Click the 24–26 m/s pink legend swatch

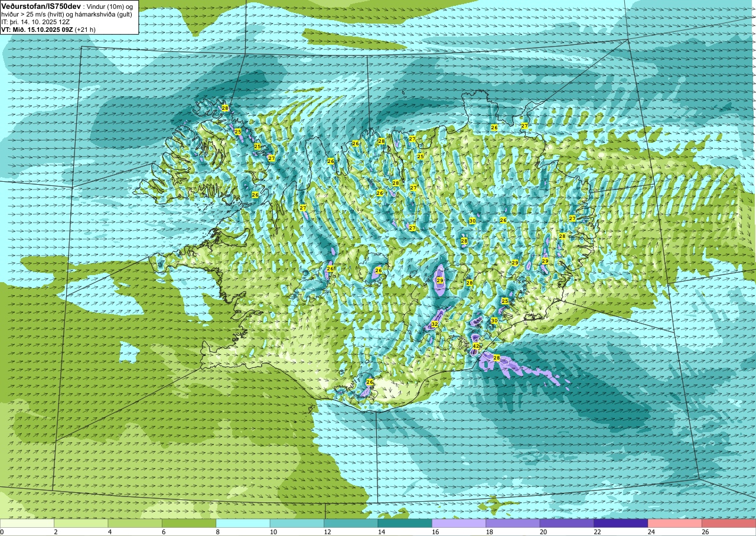(675, 524)
